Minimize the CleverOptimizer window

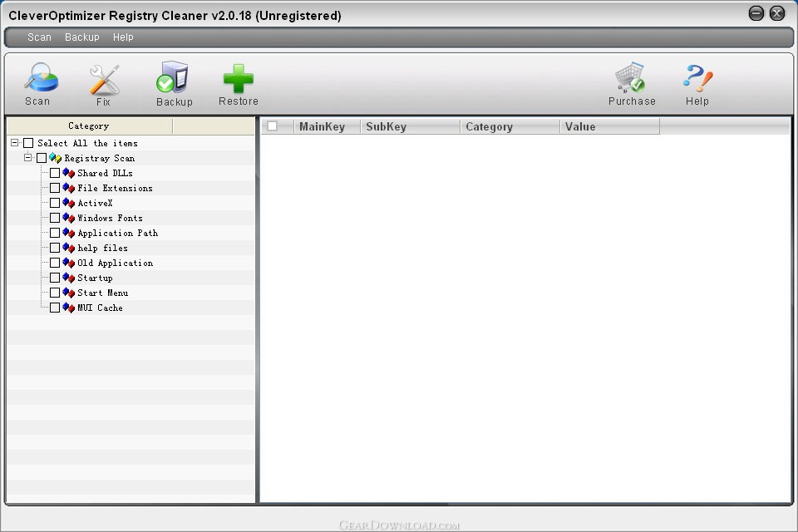click(756, 13)
